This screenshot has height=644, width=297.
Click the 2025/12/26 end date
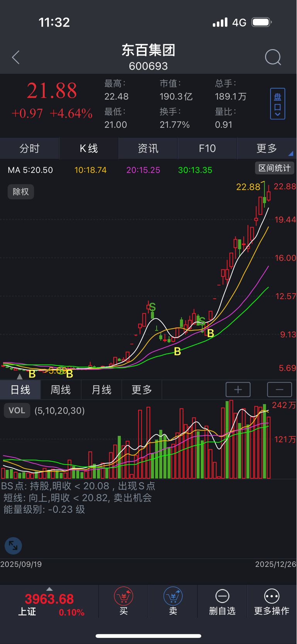coord(276,564)
